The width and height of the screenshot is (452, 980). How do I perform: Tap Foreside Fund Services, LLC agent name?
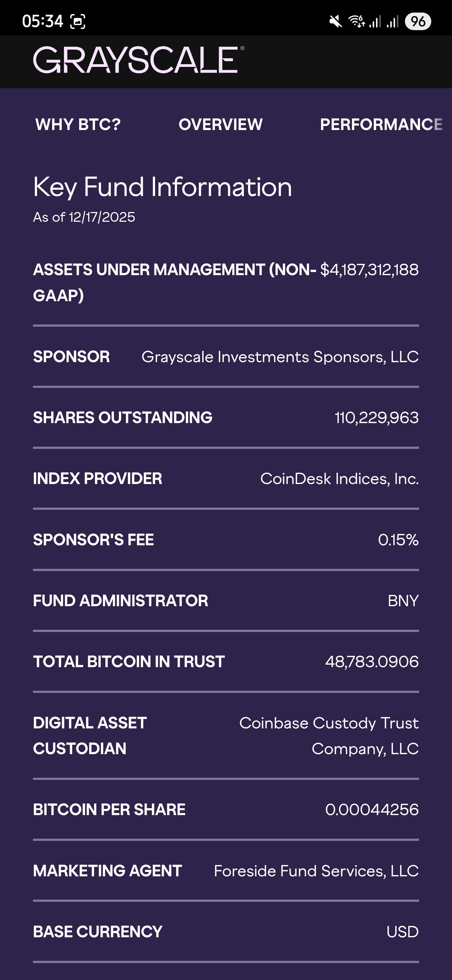click(x=316, y=871)
